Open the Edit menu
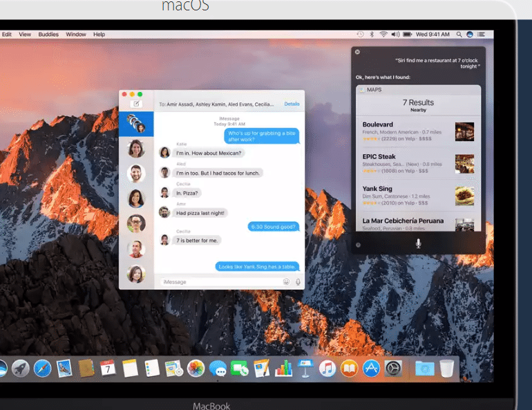The width and height of the screenshot is (532, 410). click(7, 35)
